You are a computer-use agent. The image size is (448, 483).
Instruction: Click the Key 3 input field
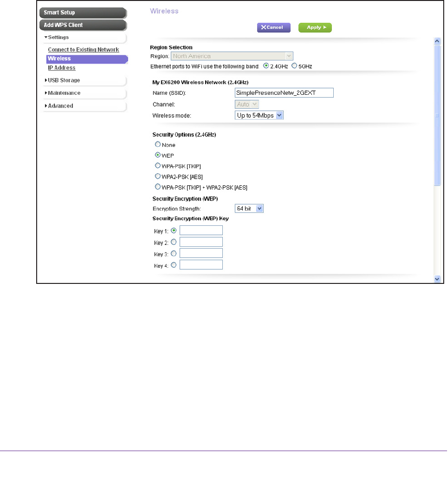pos(201,253)
